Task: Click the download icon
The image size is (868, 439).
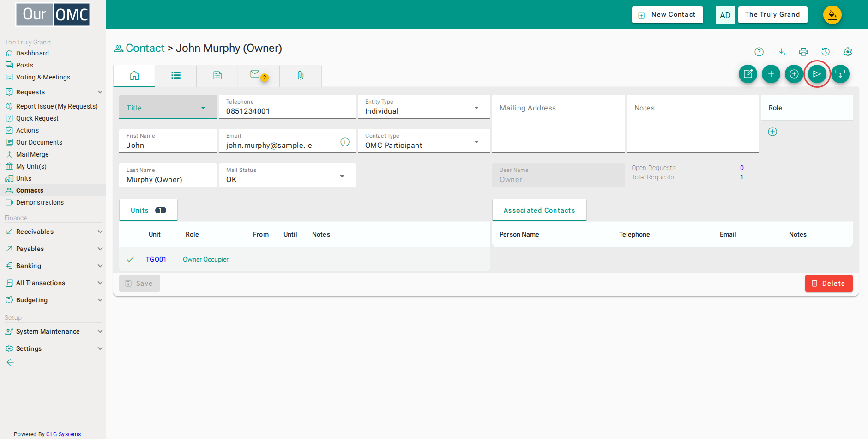Action: pos(781,52)
